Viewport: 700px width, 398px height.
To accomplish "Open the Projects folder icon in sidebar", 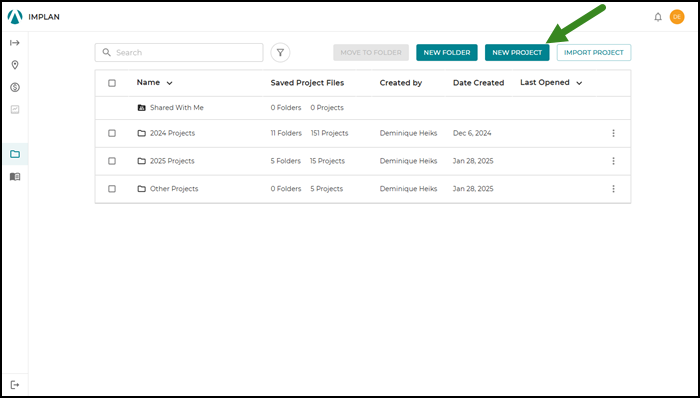I will pos(15,154).
